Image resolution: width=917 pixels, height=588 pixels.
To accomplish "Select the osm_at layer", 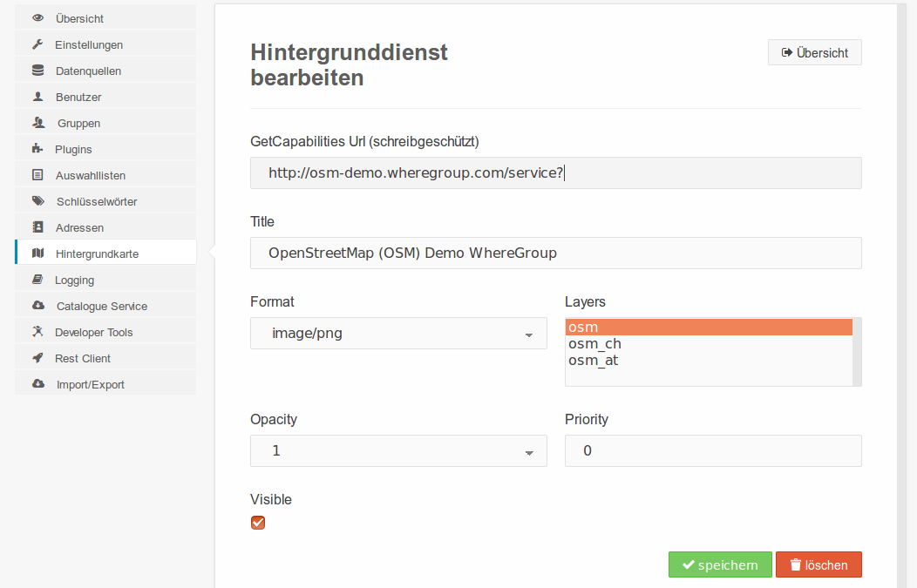I will (x=709, y=360).
